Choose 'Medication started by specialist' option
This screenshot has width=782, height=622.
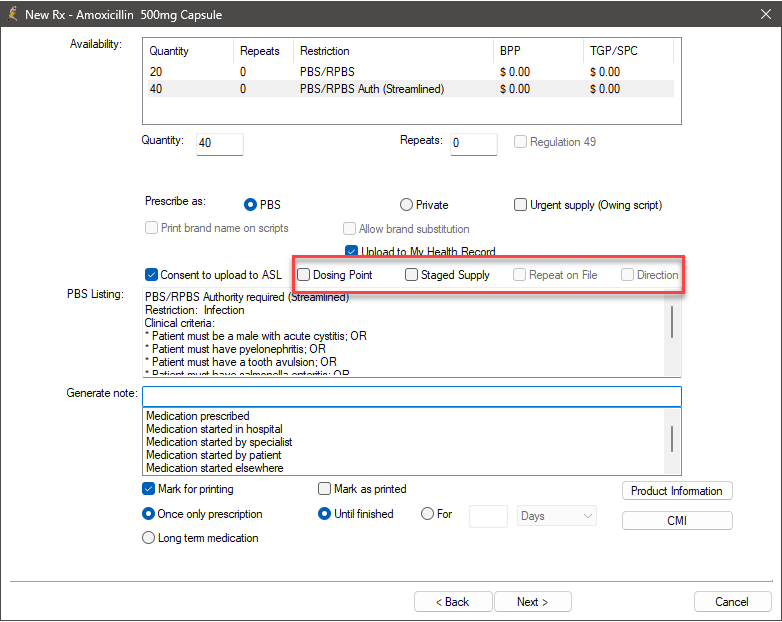click(219, 442)
